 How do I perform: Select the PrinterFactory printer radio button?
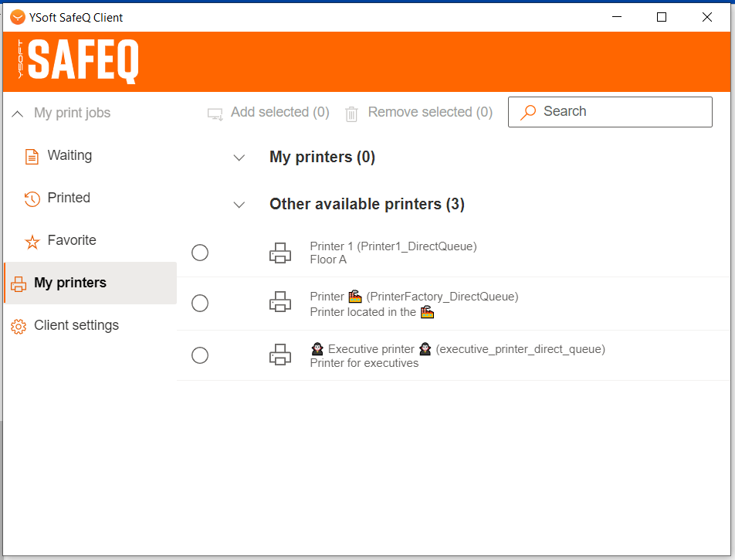pos(200,303)
